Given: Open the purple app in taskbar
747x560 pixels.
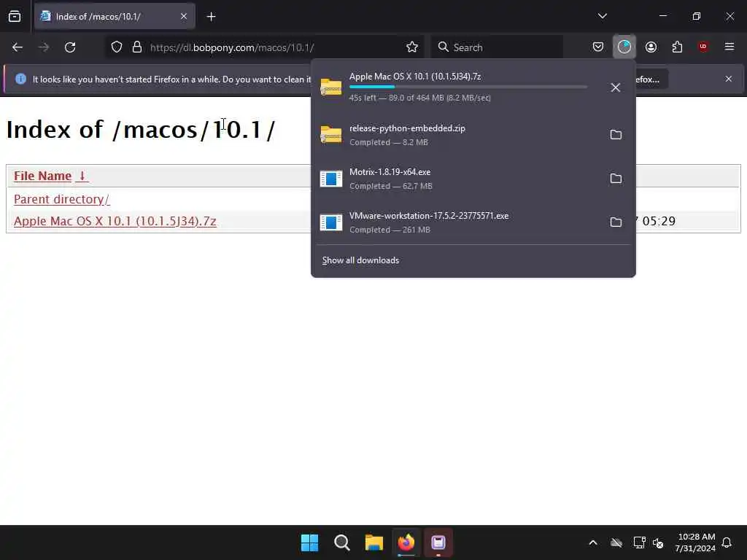Looking at the screenshot, I should 438,542.
